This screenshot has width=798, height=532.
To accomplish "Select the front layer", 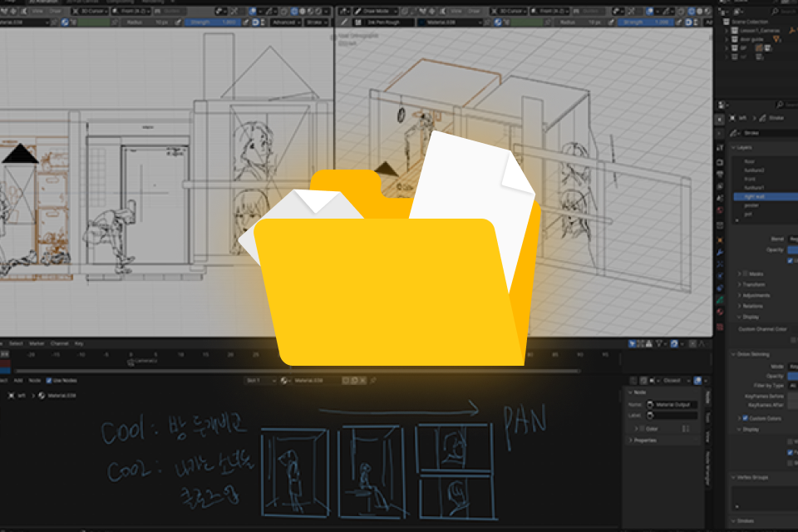I will 766,180.
